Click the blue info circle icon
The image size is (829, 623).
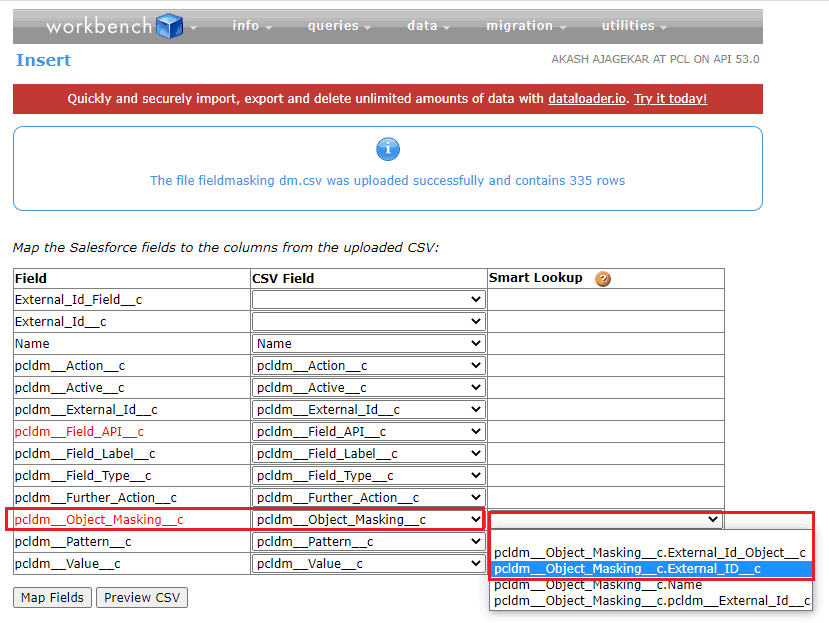[388, 149]
